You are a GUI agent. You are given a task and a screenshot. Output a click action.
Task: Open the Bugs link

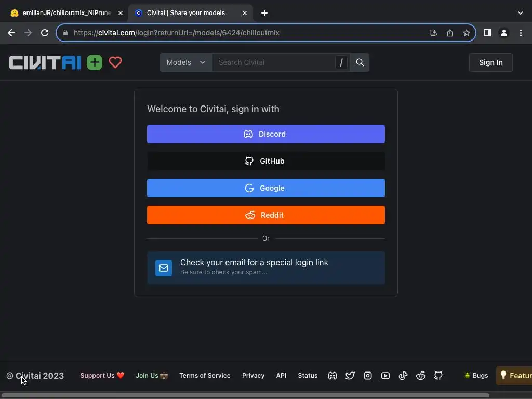click(x=476, y=376)
